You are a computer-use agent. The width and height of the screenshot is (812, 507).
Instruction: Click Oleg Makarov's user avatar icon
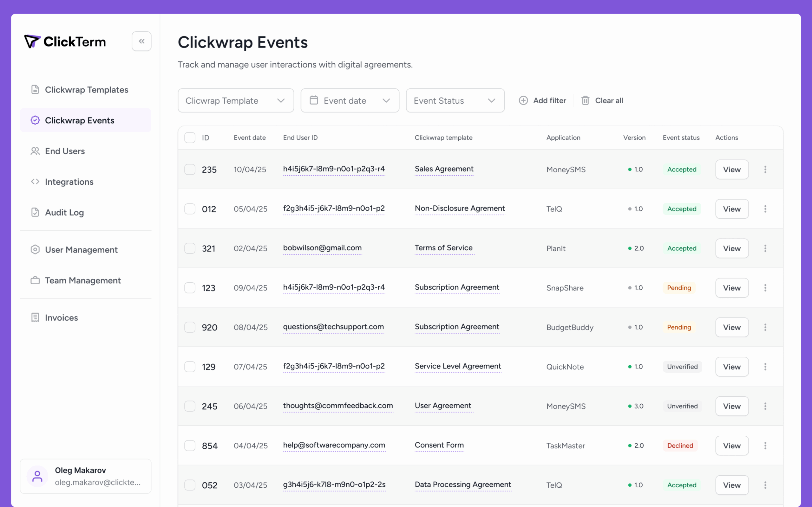[x=37, y=476]
